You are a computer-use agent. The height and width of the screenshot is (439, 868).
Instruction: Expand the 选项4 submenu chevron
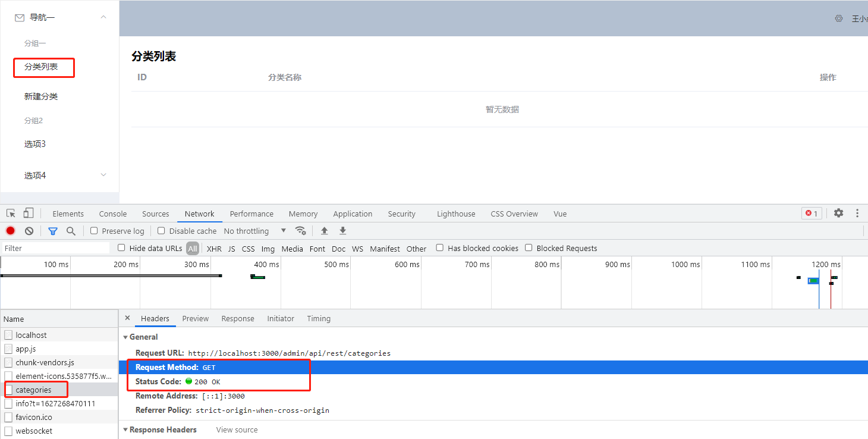(x=103, y=175)
